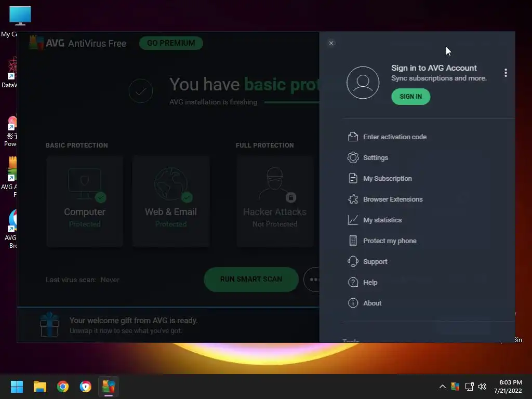Image resolution: width=532 pixels, height=399 pixels.
Task: Click the About info icon
Action: point(353,303)
